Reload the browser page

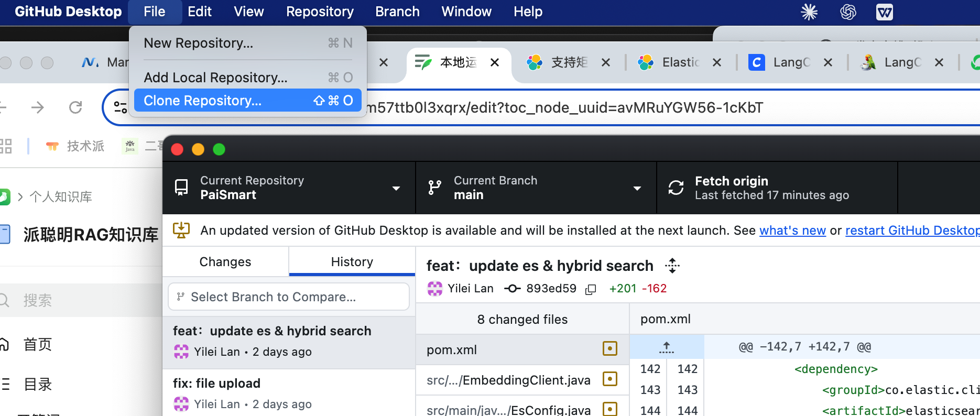click(75, 107)
